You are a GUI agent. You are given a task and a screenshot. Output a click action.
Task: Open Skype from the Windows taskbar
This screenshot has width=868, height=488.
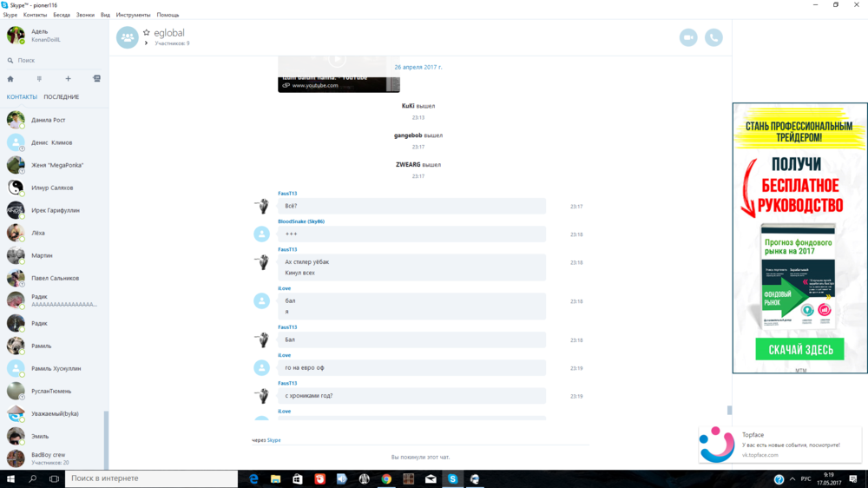(x=452, y=478)
